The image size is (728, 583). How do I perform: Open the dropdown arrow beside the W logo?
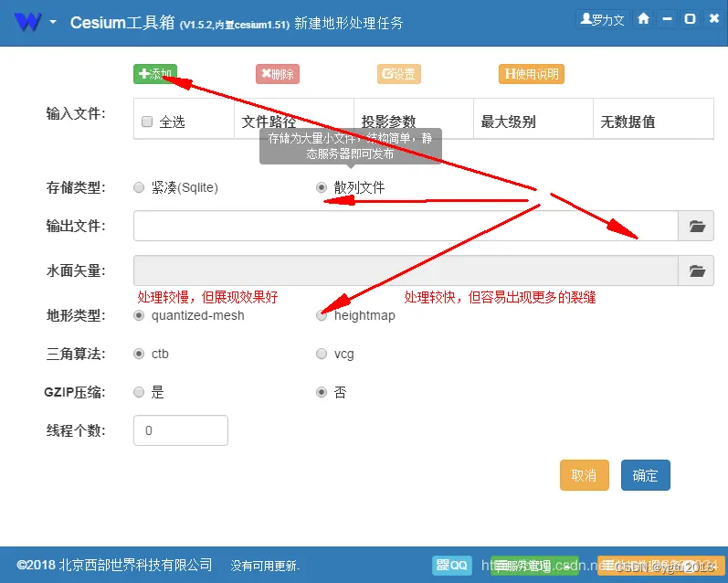point(53,22)
